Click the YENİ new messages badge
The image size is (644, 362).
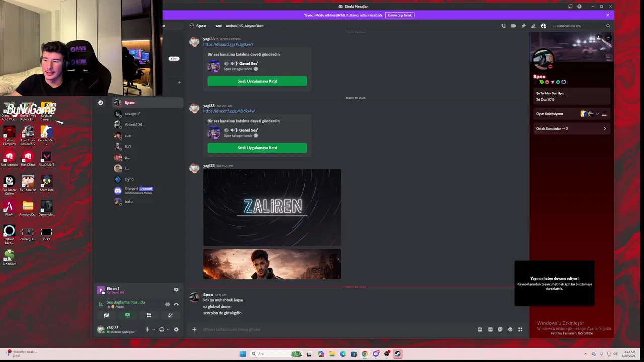point(174,58)
